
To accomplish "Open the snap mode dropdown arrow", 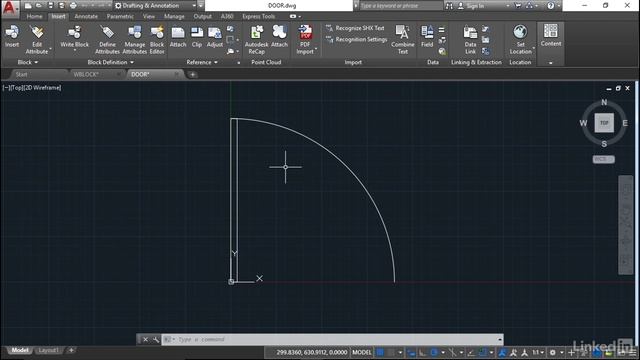I will point(400,352).
